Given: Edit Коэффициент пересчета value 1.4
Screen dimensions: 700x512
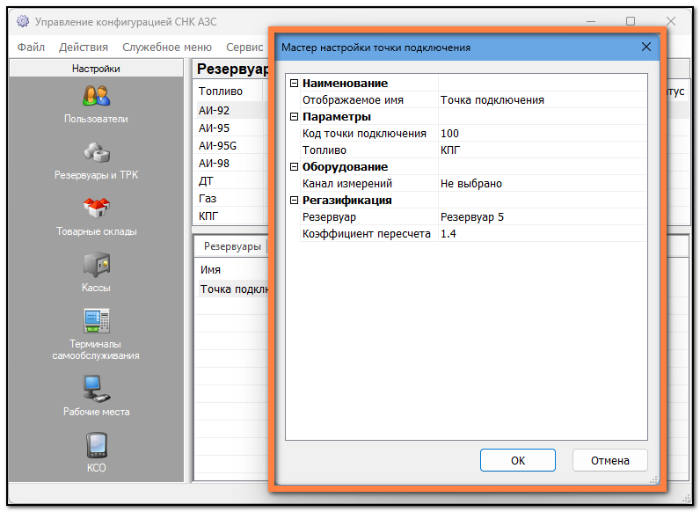Looking at the screenshot, I should coord(542,233).
